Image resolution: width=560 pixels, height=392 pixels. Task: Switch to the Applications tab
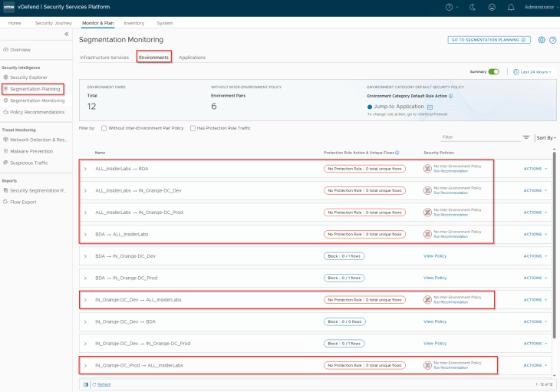[192, 58]
